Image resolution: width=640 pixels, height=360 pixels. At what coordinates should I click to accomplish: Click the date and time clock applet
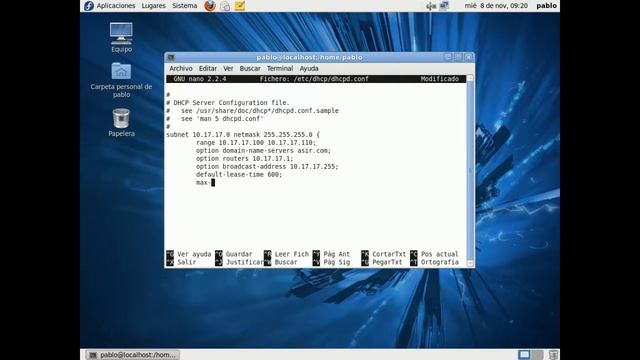point(496,6)
